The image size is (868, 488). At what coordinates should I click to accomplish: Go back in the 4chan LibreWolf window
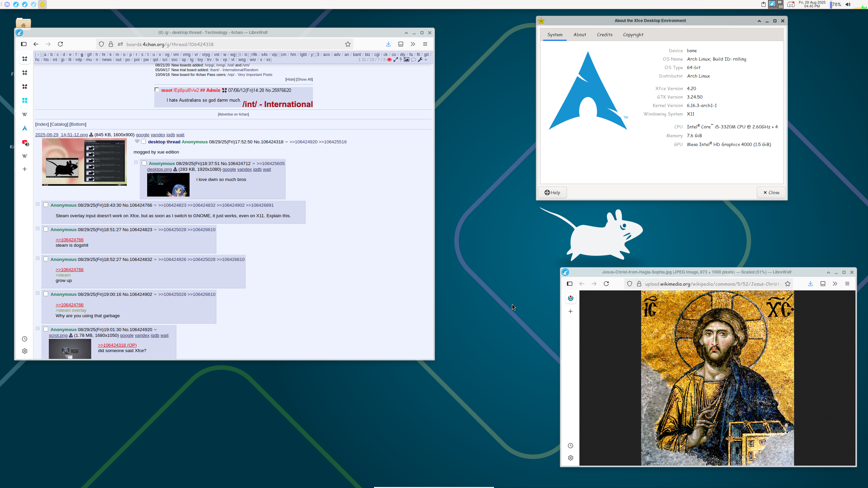pos(36,44)
